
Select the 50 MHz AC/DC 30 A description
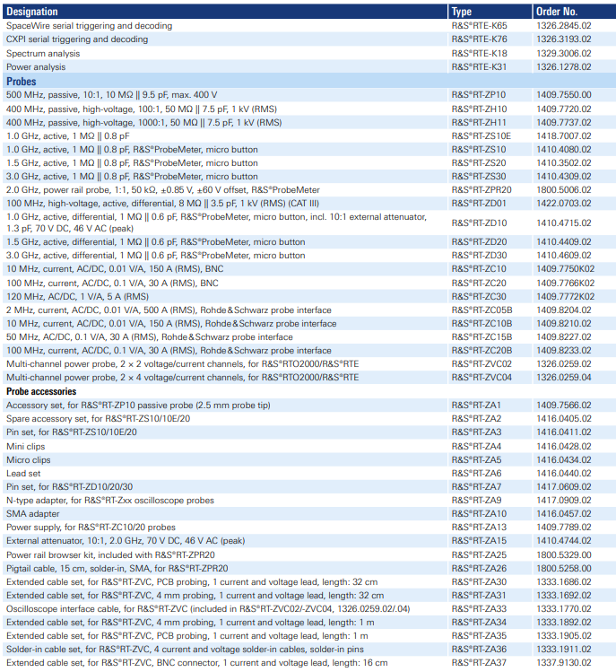coord(150,337)
